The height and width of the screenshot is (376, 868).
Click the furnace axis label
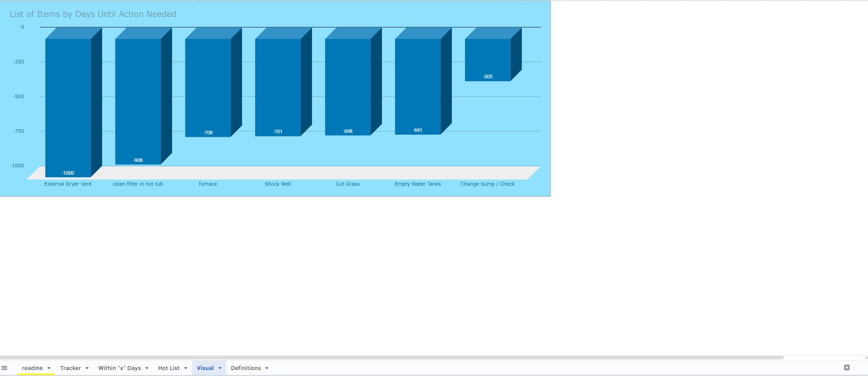[x=208, y=184]
